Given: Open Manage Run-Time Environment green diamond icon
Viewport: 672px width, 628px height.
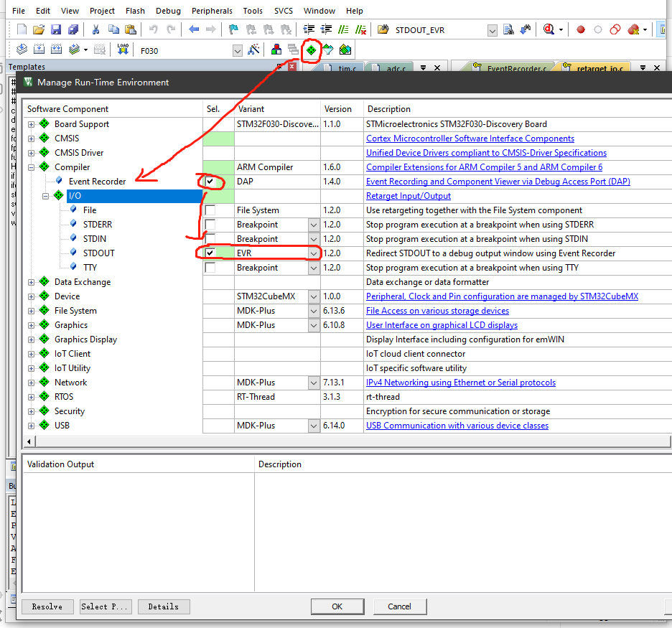Looking at the screenshot, I should 311,50.
